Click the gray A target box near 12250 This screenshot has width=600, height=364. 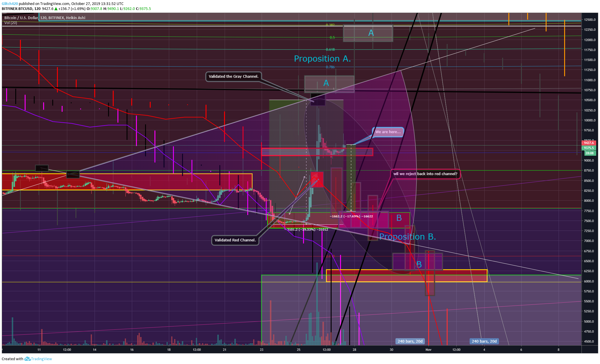coord(368,33)
